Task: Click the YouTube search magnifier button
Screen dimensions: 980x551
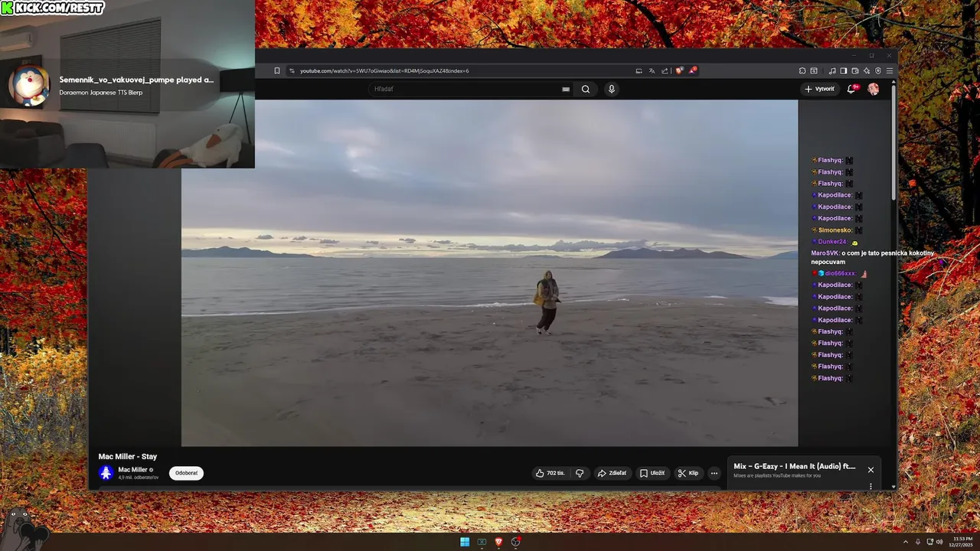Action: [x=586, y=89]
